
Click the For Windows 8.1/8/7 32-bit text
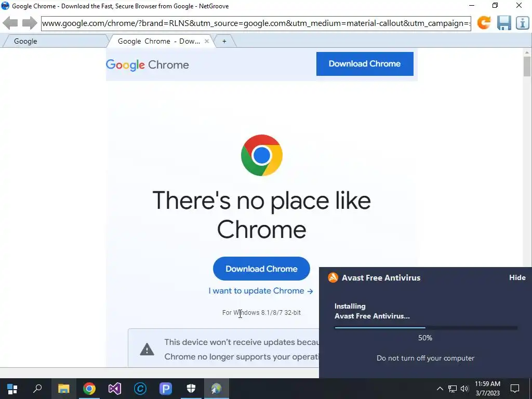[x=261, y=312]
